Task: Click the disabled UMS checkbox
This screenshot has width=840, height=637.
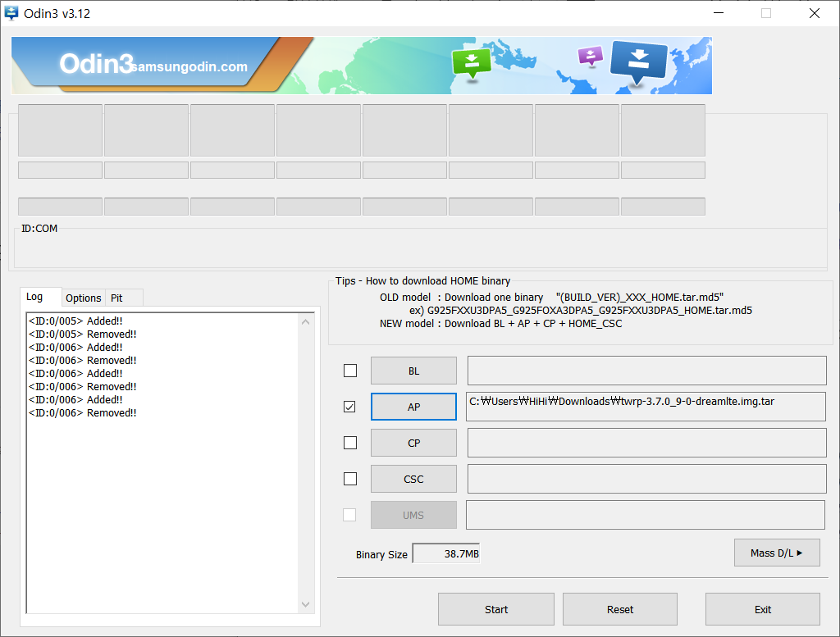Action: pyautogui.click(x=349, y=515)
